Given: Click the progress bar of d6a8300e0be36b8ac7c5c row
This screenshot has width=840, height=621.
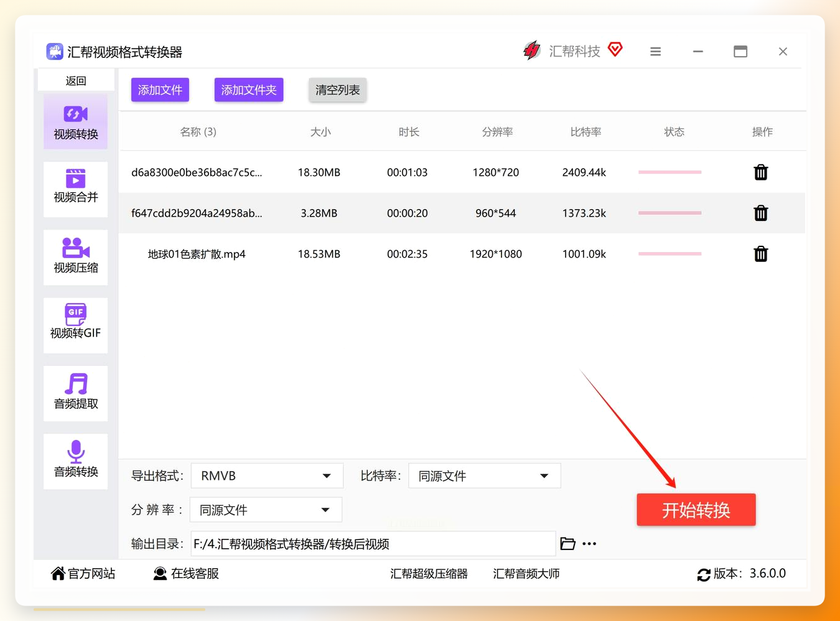Looking at the screenshot, I should click(670, 172).
